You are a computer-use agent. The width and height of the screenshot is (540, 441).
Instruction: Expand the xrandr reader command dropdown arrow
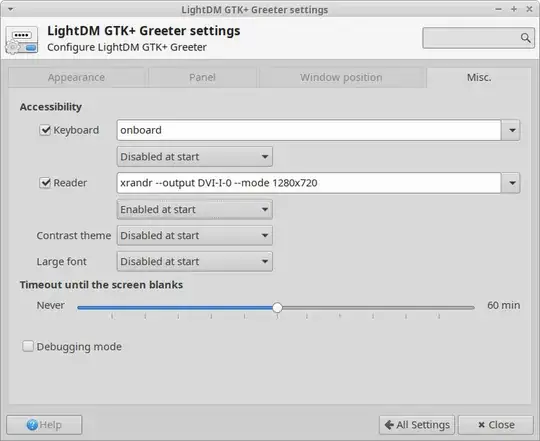click(x=512, y=183)
